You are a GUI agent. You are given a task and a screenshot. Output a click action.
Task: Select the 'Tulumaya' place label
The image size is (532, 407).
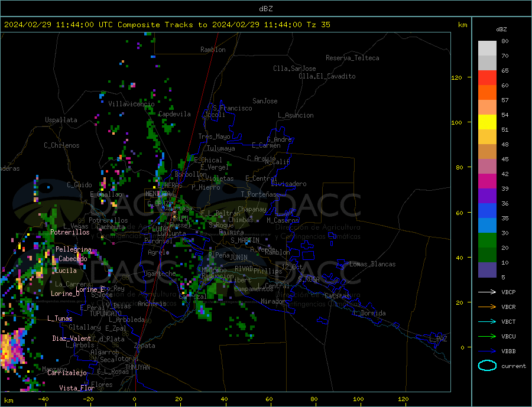pyautogui.click(x=221, y=148)
